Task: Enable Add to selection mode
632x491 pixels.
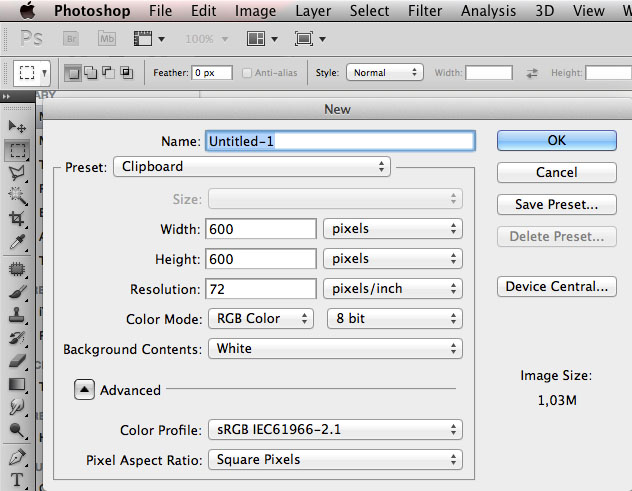Action: 90,73
